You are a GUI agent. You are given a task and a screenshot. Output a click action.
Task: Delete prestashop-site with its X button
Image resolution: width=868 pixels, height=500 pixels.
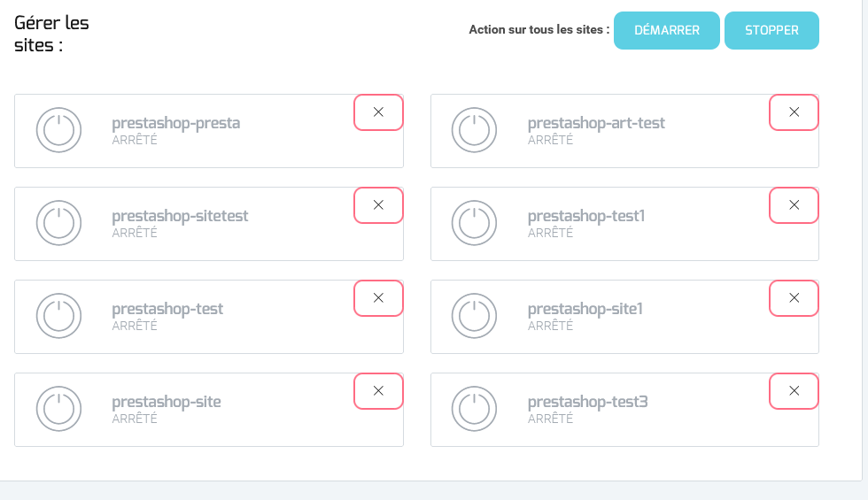pyautogui.click(x=379, y=391)
